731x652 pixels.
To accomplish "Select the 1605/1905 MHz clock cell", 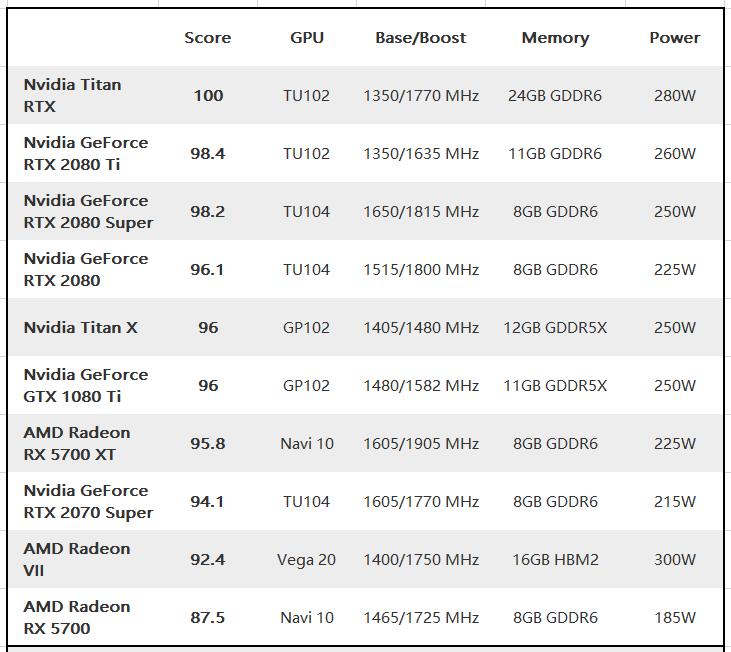I will 421,444.
